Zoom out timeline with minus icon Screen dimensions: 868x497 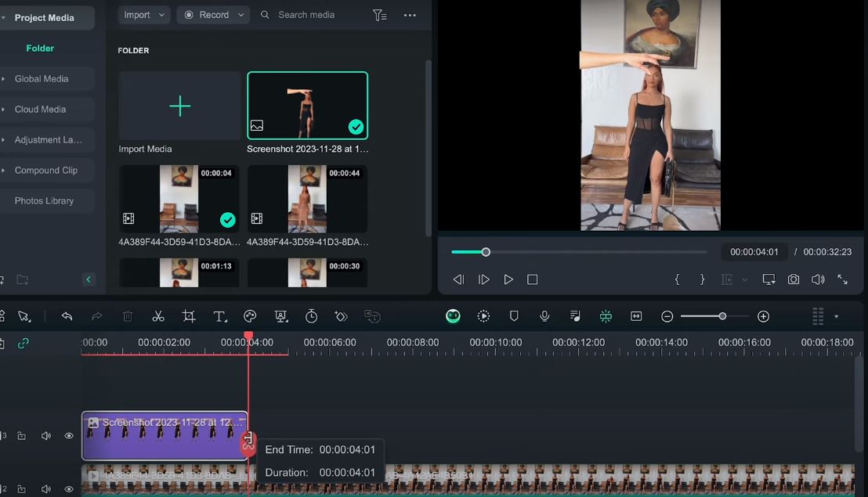pos(667,316)
